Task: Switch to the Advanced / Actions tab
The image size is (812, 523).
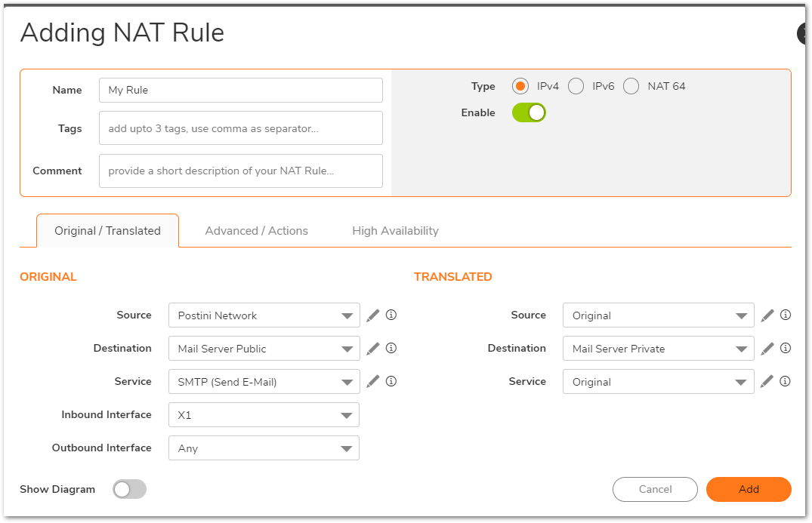Action: (x=256, y=231)
